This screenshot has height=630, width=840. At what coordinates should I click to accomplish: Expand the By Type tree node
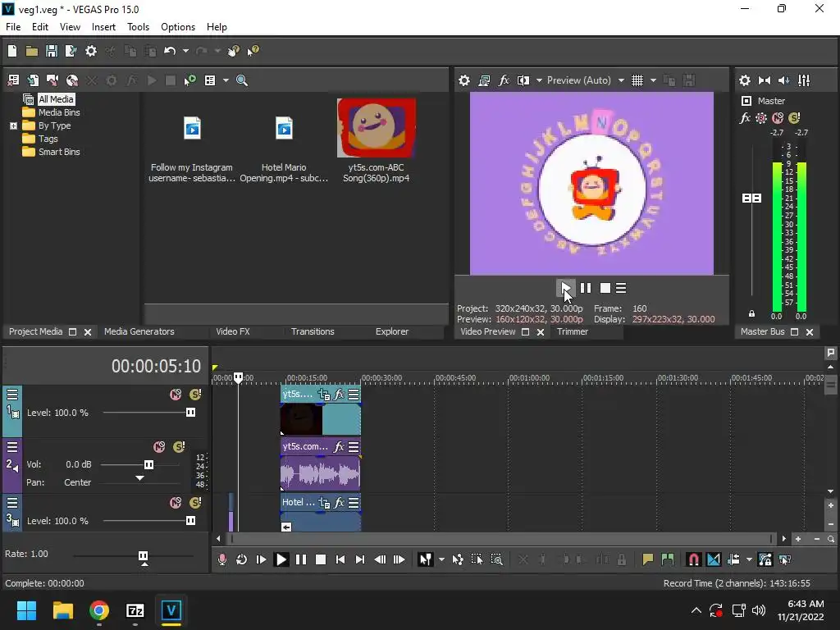13,126
